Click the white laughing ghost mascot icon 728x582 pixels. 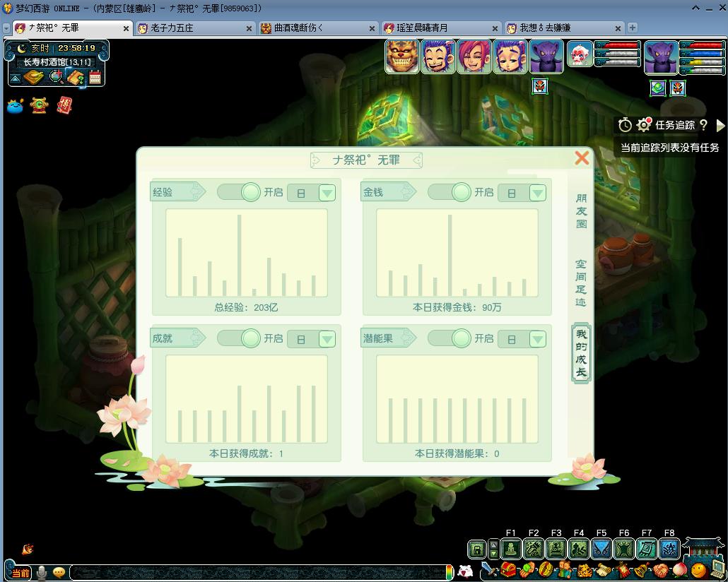coord(465,571)
